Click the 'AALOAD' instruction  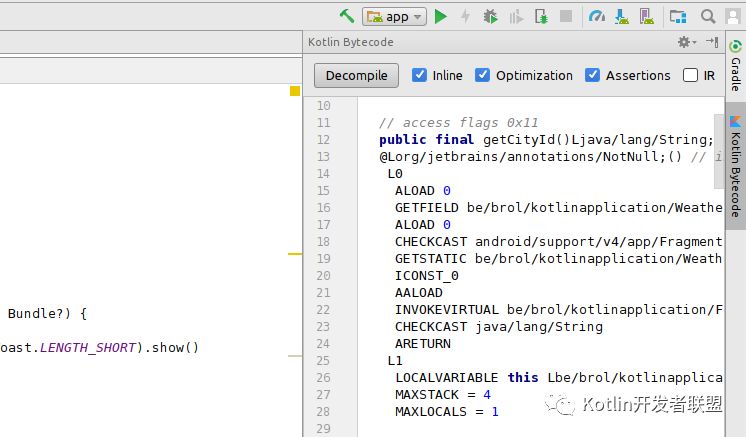pyautogui.click(x=419, y=293)
